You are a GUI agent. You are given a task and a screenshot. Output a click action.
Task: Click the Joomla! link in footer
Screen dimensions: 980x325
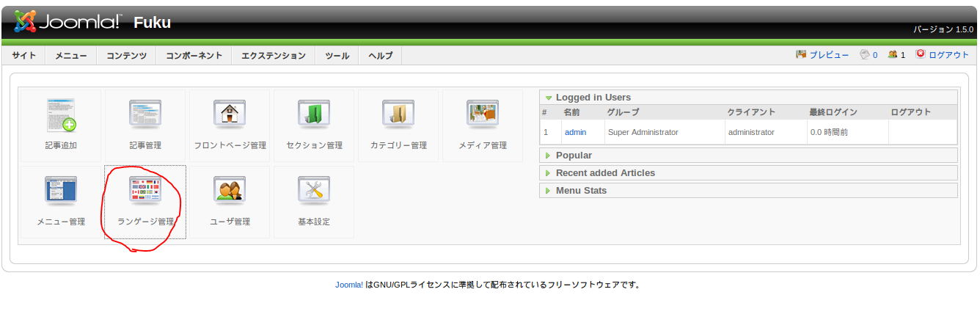click(x=349, y=285)
